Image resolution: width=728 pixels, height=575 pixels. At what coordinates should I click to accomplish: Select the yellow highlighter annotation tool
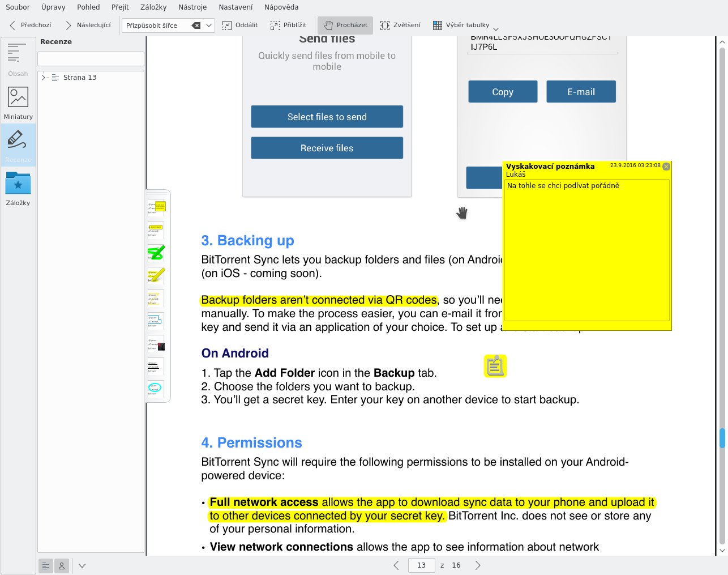156,275
